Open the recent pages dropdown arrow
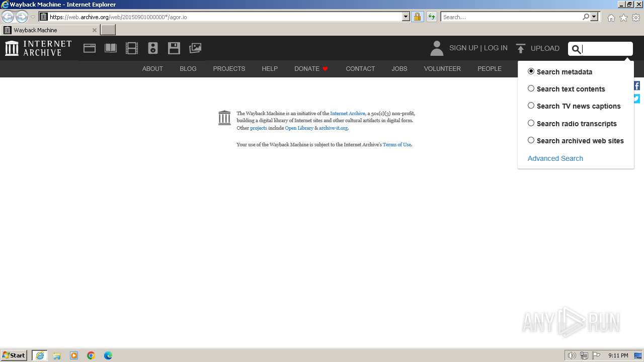The image size is (644, 362). 33,17
